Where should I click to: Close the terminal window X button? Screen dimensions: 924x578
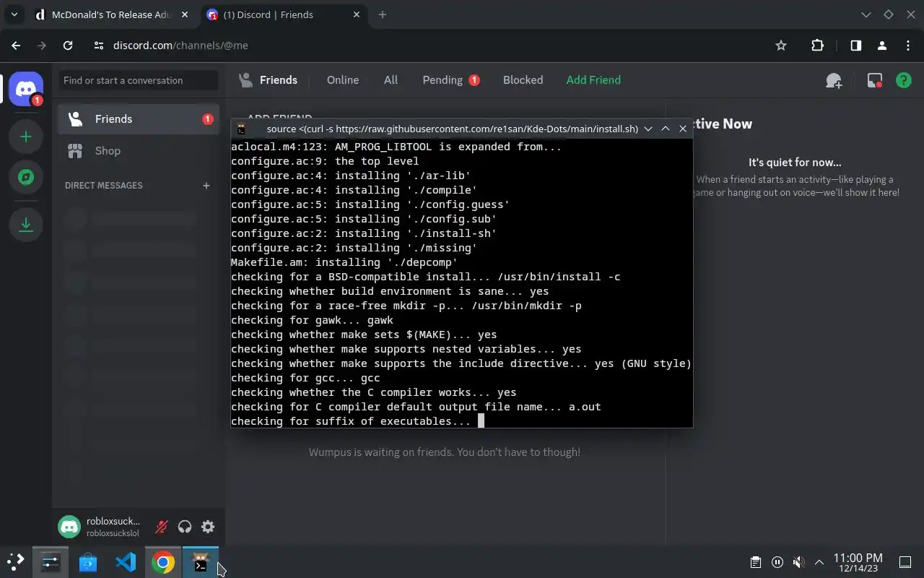point(683,129)
